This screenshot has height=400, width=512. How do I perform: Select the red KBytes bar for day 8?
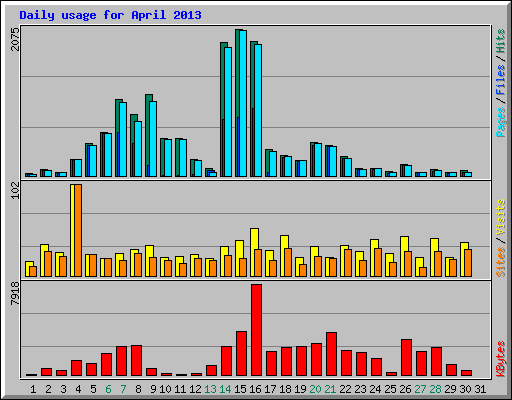136,361
